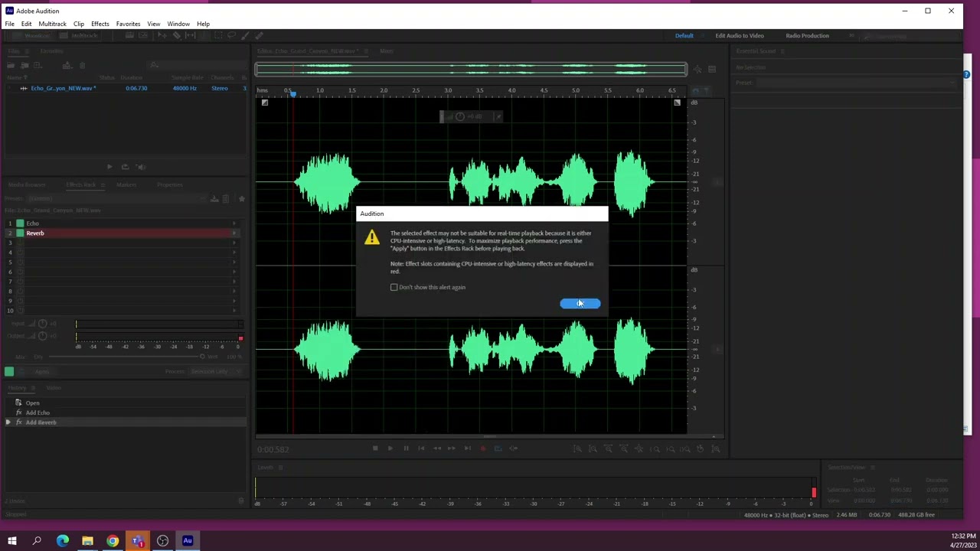The width and height of the screenshot is (980, 551).
Task: Click the Zoom In (Amplitude) icon
Action: click(577, 449)
